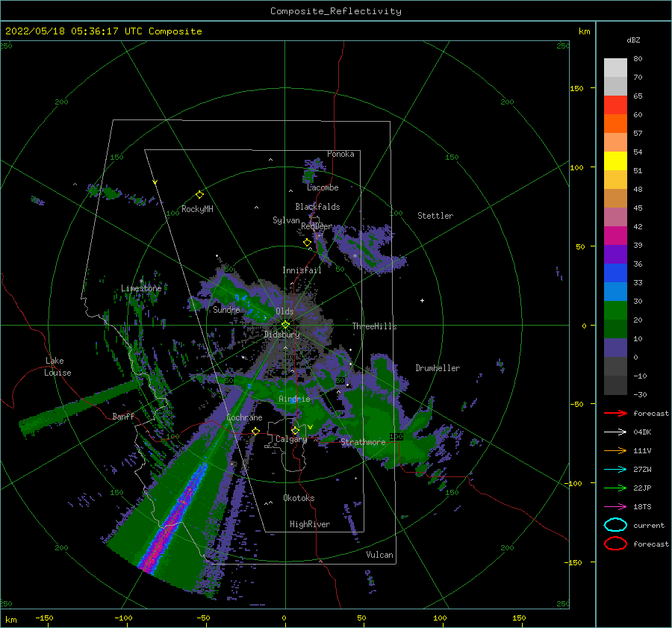Select the orange 111V arrow icon

615,450
